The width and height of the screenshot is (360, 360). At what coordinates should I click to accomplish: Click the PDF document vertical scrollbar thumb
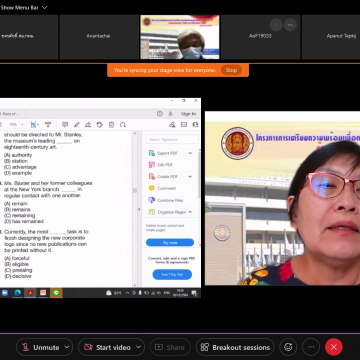[135, 190]
